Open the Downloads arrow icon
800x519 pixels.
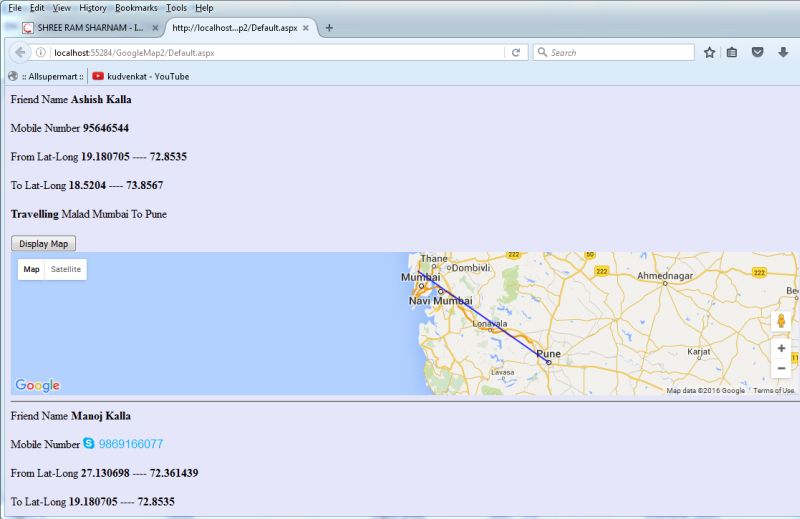[783, 52]
